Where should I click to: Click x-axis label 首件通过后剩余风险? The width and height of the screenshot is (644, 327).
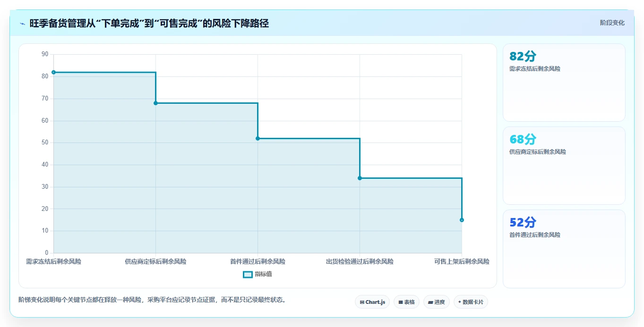click(x=258, y=261)
